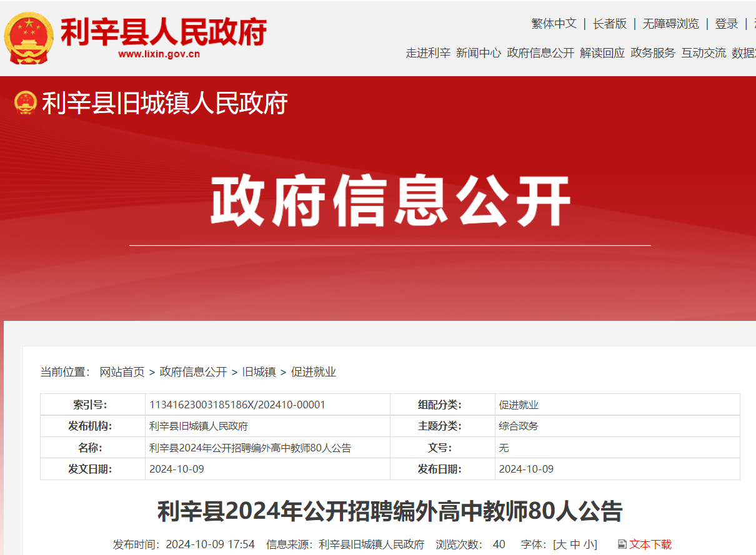Click the 当前位置 label
The height and width of the screenshot is (555, 756).
66,372
